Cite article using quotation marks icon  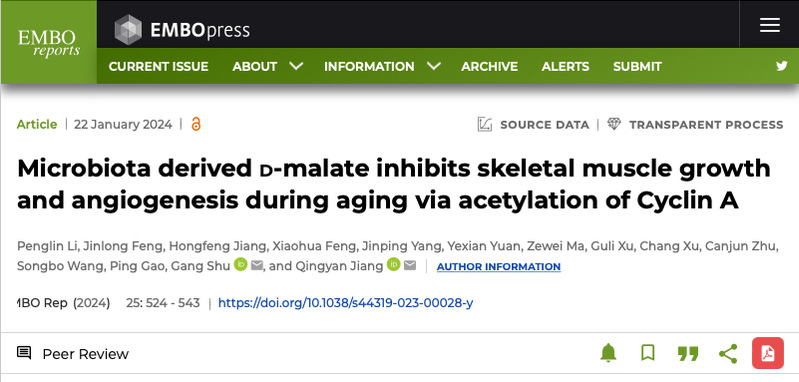click(x=688, y=353)
